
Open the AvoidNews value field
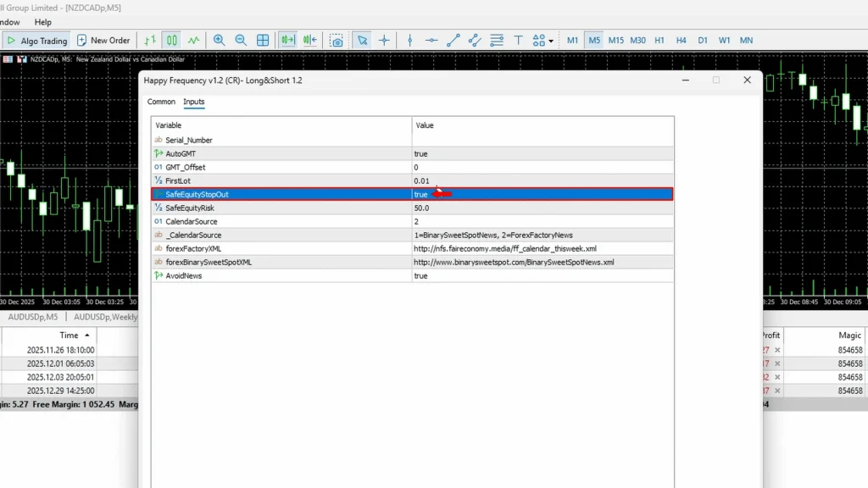[x=542, y=276]
